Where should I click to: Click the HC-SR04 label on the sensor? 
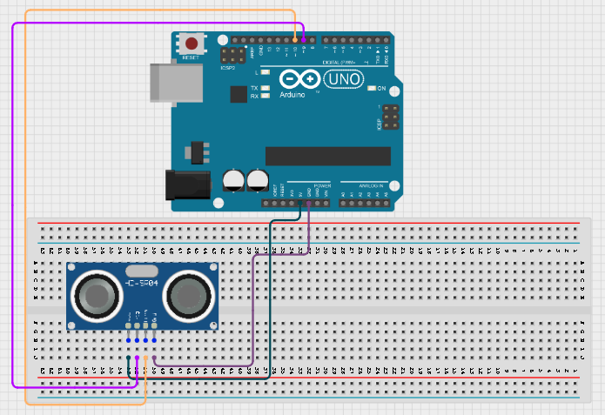tap(142, 283)
